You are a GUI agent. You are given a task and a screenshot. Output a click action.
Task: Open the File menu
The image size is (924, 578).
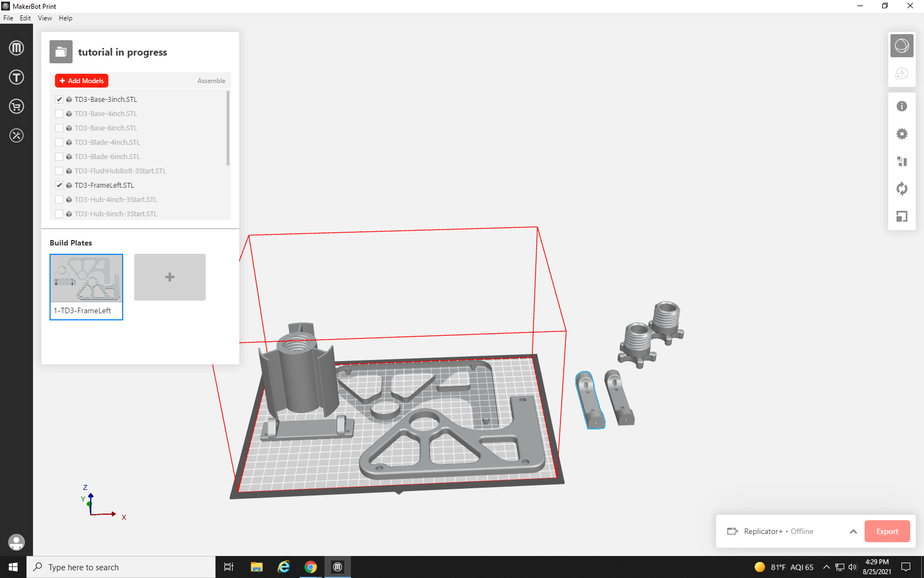click(8, 18)
